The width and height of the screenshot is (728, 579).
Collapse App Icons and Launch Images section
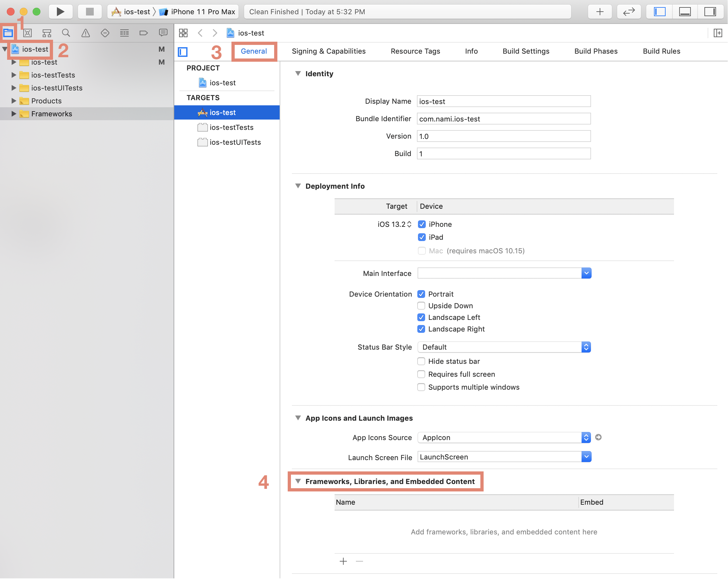(x=298, y=418)
